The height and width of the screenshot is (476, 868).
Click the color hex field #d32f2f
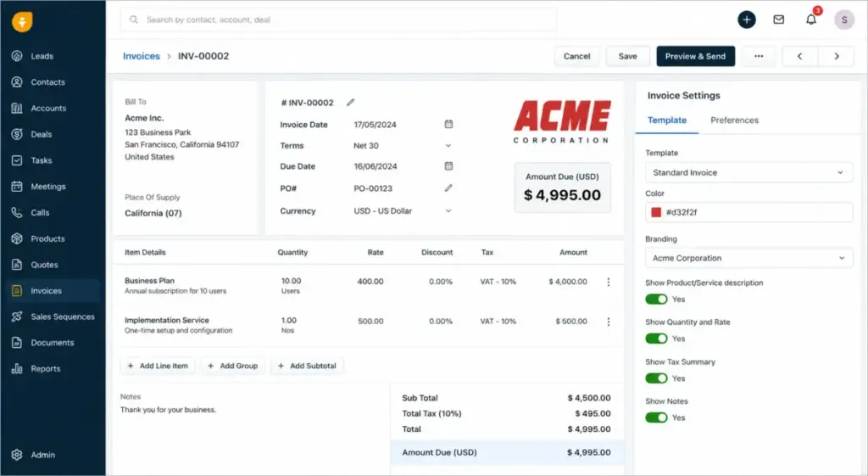point(748,212)
